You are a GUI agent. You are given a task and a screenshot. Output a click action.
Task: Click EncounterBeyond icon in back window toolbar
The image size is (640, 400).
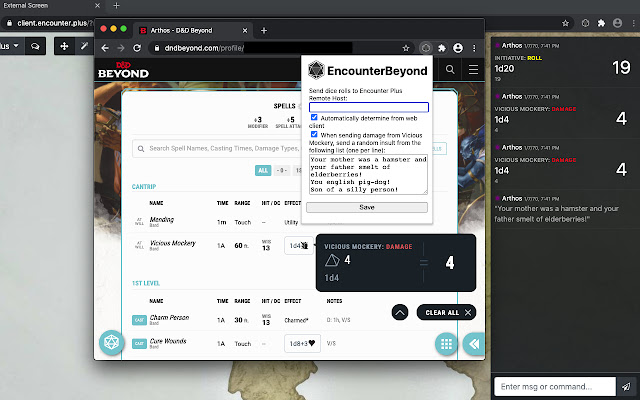(585, 23)
